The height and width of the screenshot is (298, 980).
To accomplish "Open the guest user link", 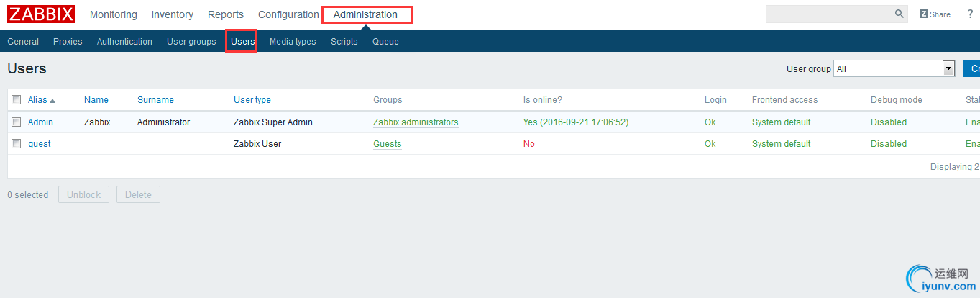I will click(40, 144).
